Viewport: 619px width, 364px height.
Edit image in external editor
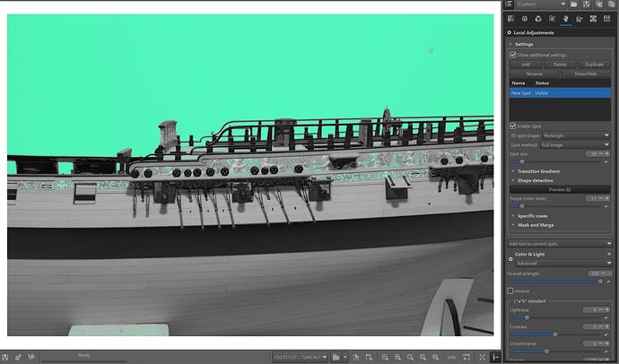coord(31,358)
